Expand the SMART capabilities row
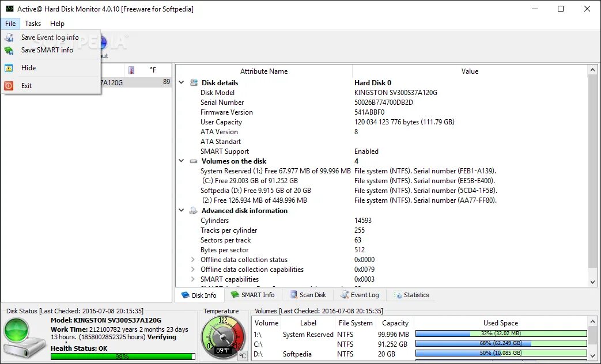Screen dimensions: 601x364 (x=193, y=279)
